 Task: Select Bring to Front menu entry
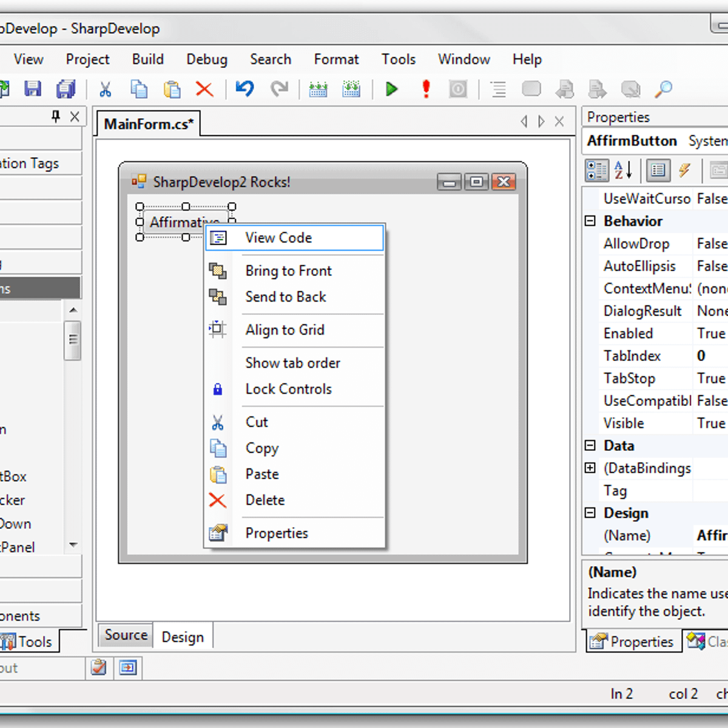click(295, 271)
